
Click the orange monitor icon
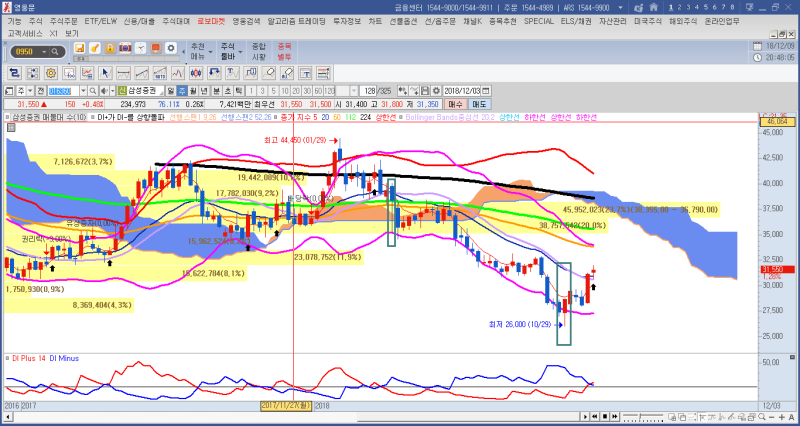[x=156, y=48]
